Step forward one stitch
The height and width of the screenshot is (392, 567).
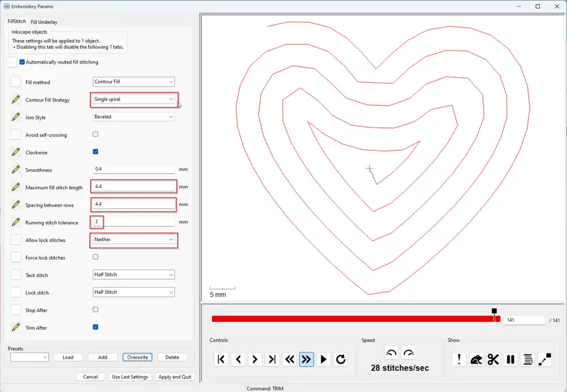click(255, 359)
